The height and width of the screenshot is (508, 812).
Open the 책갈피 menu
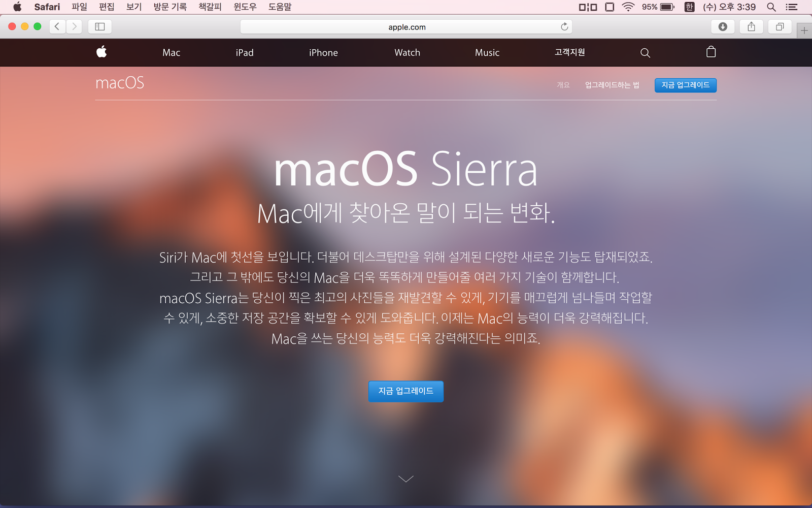pos(210,7)
